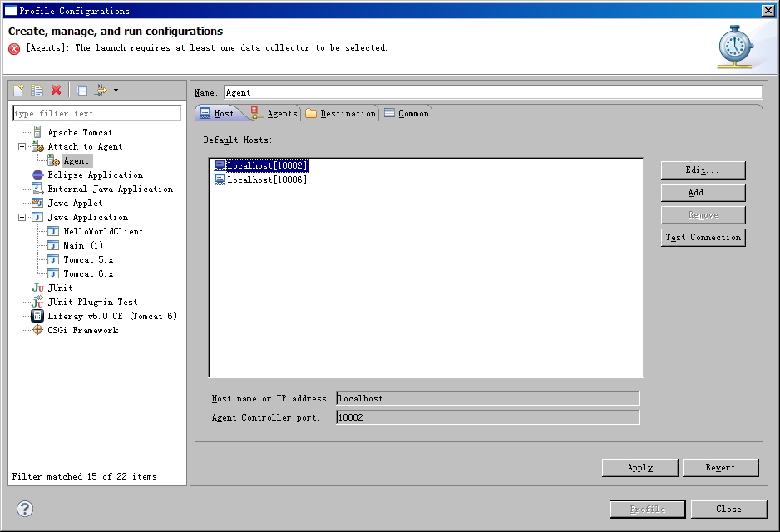
Task: Switch to the Agents tab
Action: (x=274, y=113)
